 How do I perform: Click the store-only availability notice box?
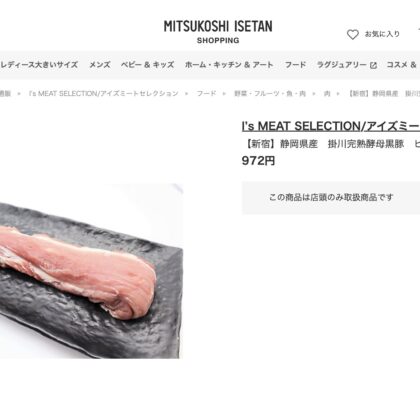331,198
